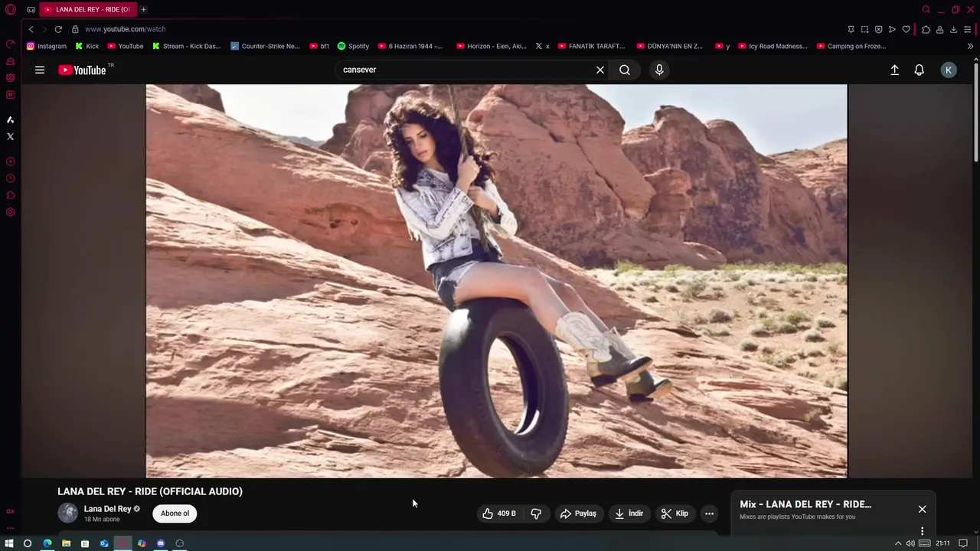The image size is (980, 551).
Task: Open the browser downloads icon
Action: point(953,29)
